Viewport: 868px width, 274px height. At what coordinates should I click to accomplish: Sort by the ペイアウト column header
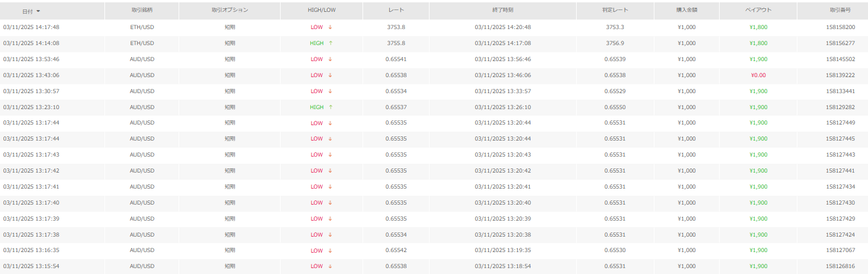[758, 11]
